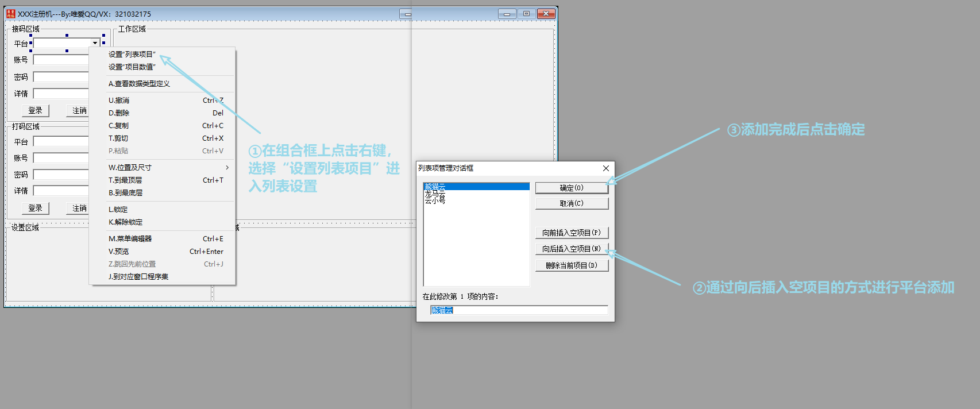Image resolution: width=980 pixels, height=409 pixels.
Task: Confirm with the 确定(O) button
Action: (572, 188)
